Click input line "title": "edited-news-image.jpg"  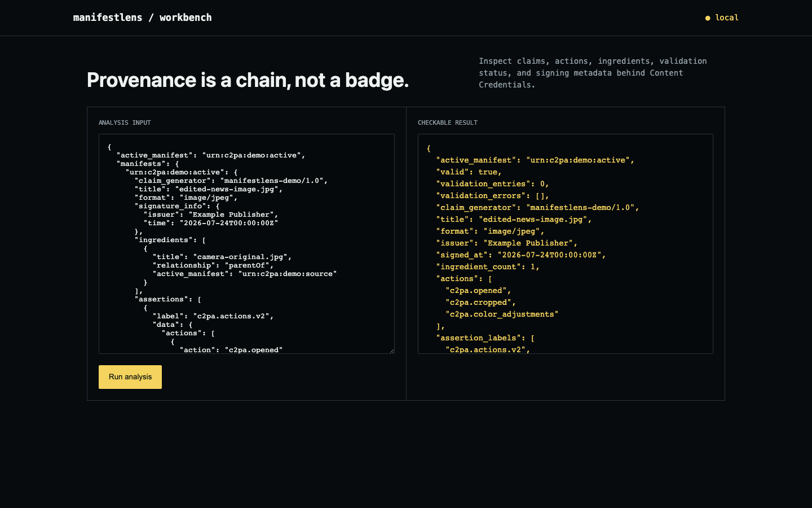point(209,189)
